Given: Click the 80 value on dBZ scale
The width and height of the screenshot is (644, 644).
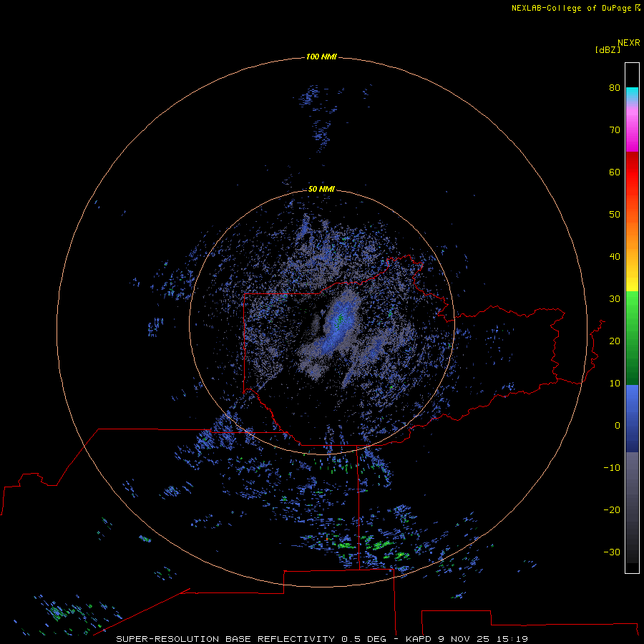Looking at the screenshot, I should [615, 87].
